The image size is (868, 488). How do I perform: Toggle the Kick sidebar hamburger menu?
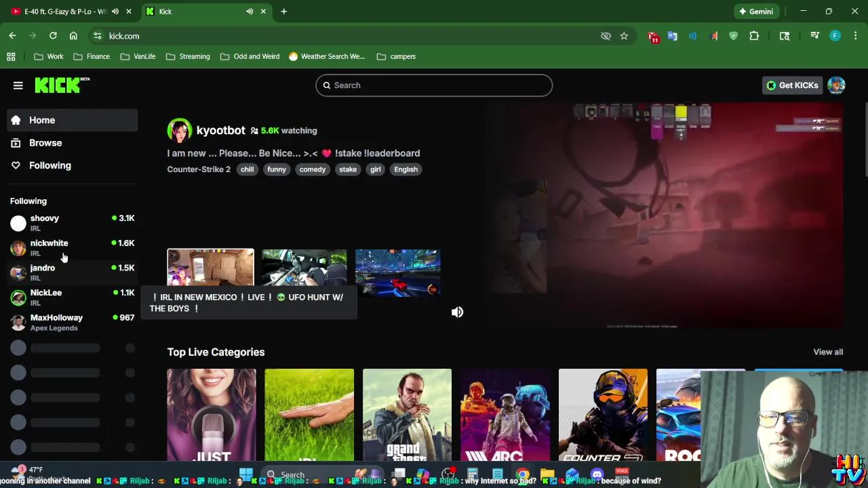pyautogui.click(x=18, y=85)
